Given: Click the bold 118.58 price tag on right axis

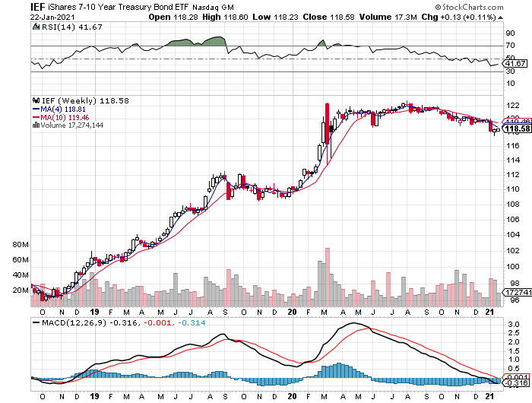Looking at the screenshot, I should point(518,129).
